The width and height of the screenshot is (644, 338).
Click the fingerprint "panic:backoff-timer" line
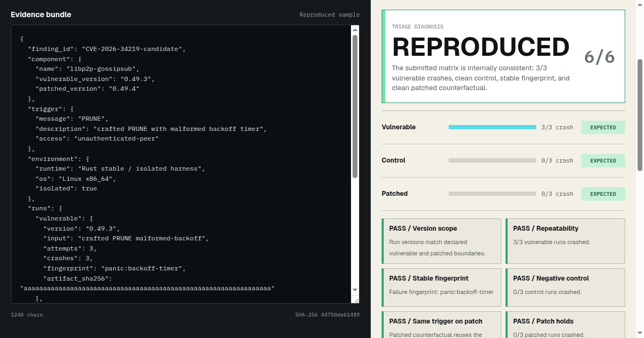114,268
